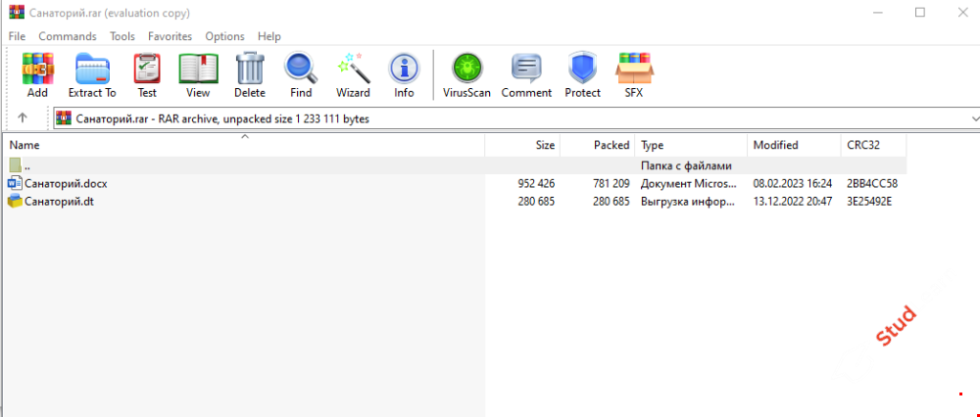The image size is (980, 417).
Task: Open the Find magnifier tool
Action: 301,75
